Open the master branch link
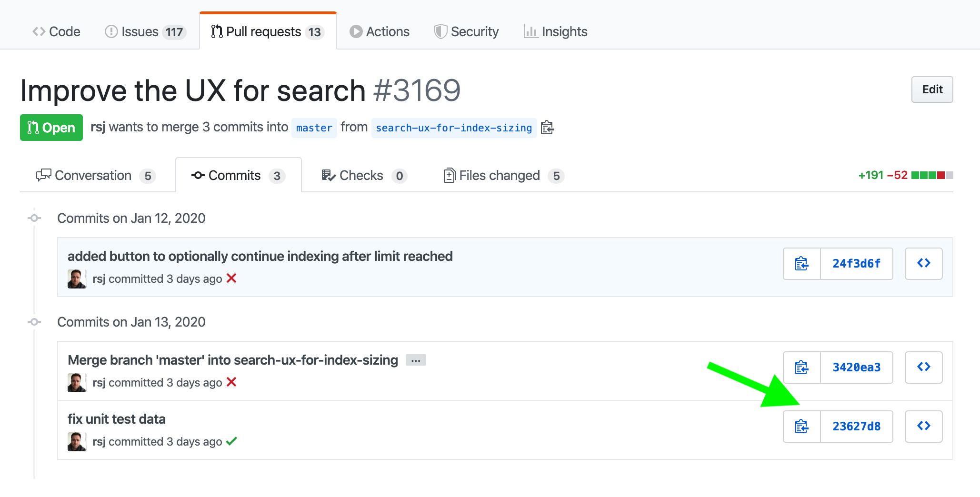Screen dimensions: 980x497 314,128
